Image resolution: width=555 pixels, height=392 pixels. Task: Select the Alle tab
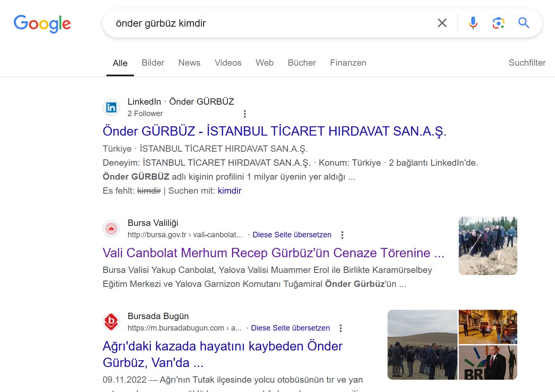pos(120,63)
